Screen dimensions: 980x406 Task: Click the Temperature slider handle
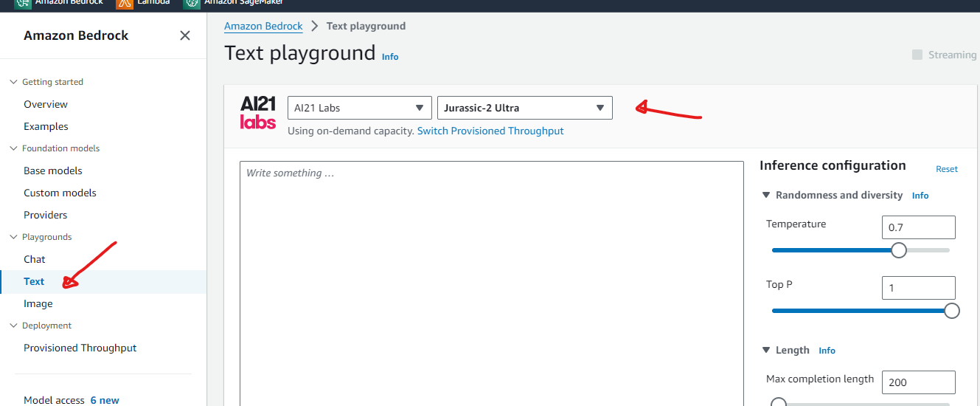point(898,250)
